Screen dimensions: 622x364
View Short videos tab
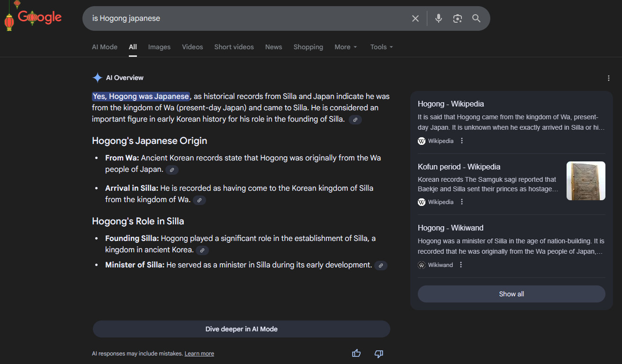(234, 47)
